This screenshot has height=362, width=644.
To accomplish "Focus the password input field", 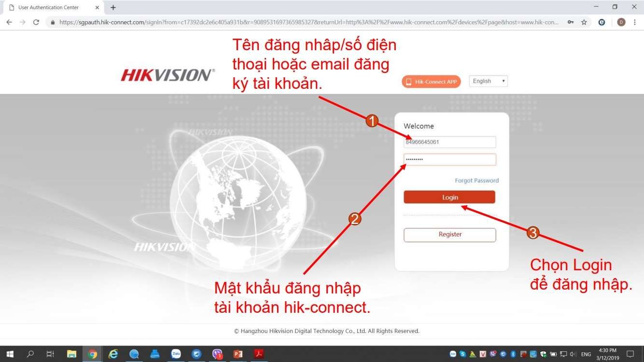I will pos(450,159).
